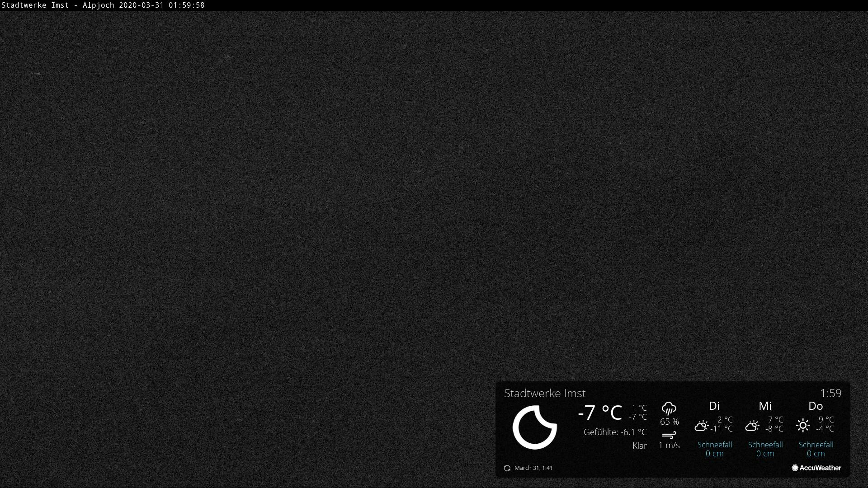
Task: Click the refresh icon beside March 31
Action: (x=507, y=468)
